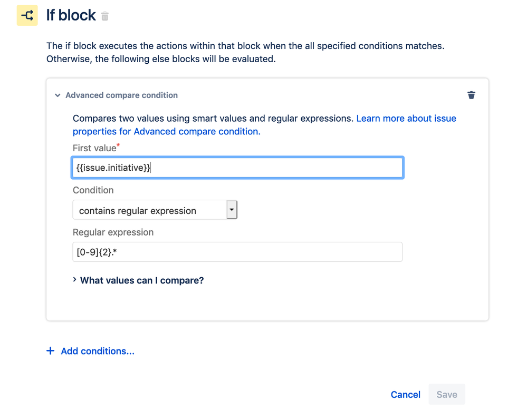Remove the Advanced compare condition via trash icon
Viewport: 527px width, 420px height.
pos(471,95)
